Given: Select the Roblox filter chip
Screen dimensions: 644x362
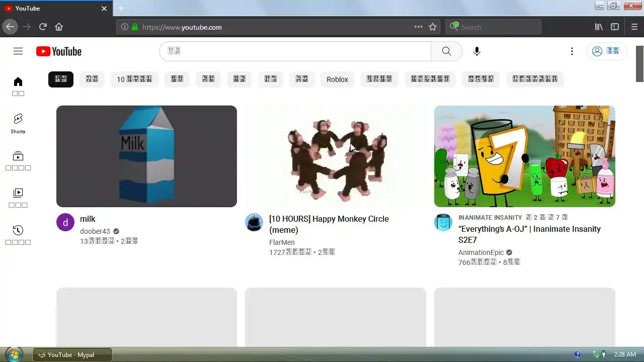Looking at the screenshot, I should coord(337,79).
